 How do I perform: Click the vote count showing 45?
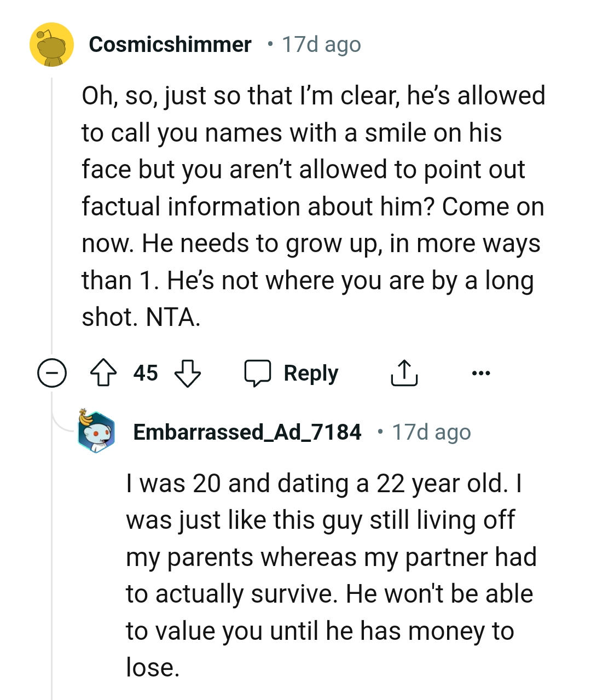[x=144, y=373]
